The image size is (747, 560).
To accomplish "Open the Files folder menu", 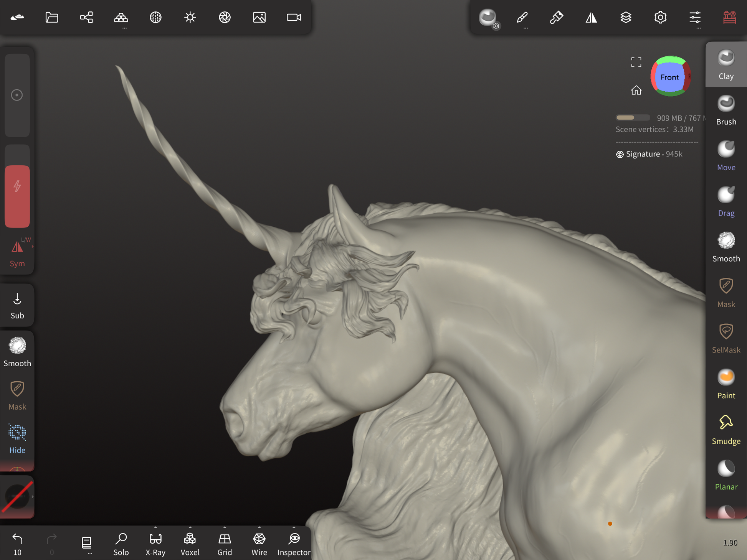I will (x=52, y=17).
